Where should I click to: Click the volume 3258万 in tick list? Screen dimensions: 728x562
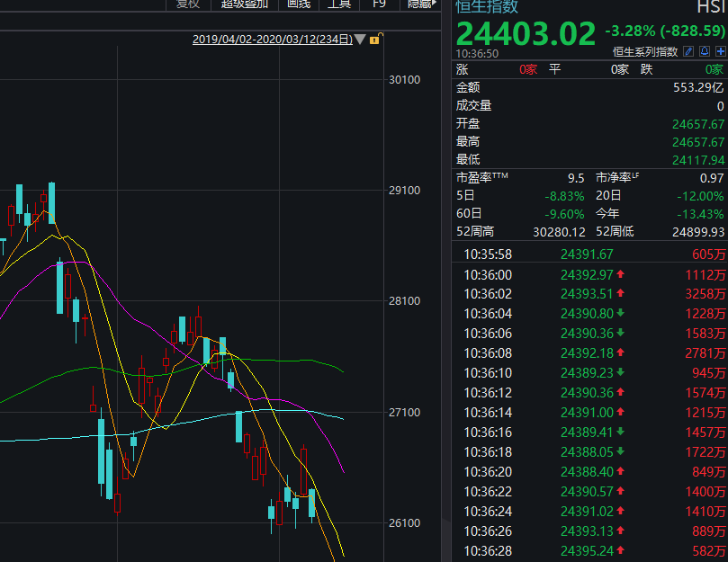706,294
